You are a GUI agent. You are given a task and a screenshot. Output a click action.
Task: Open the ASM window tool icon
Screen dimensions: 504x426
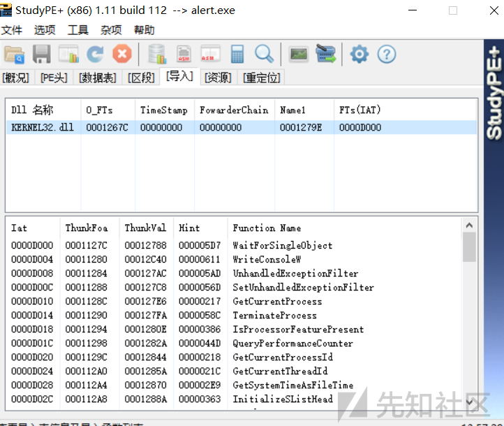211,54
